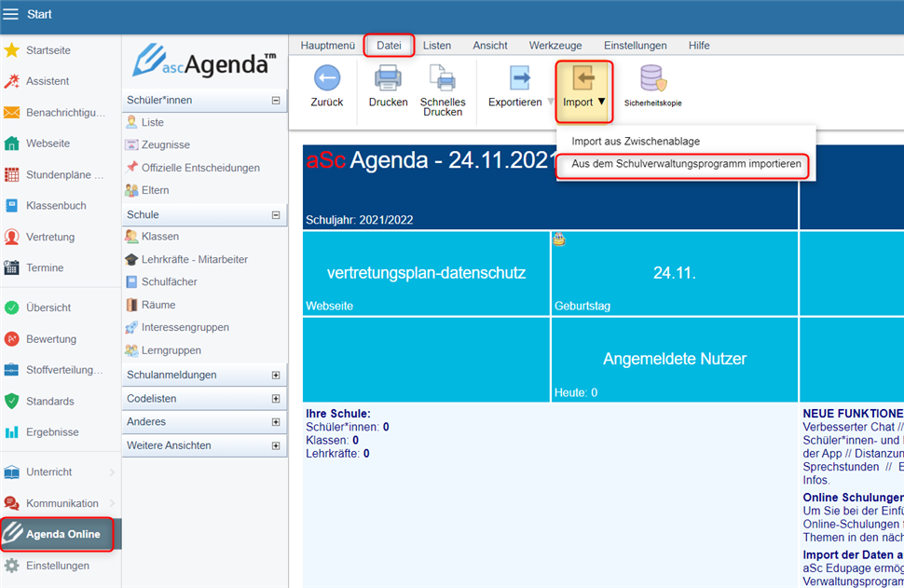This screenshot has height=588, width=904.
Task: Select Agenda Online in the sidebar
Action: click(x=61, y=534)
